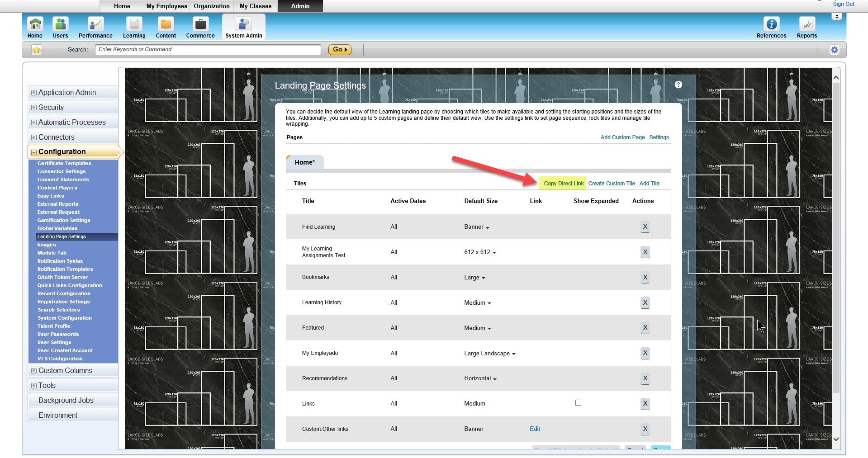Click the Copy Direct Link link
This screenshot has width=868, height=458.
pos(564,184)
